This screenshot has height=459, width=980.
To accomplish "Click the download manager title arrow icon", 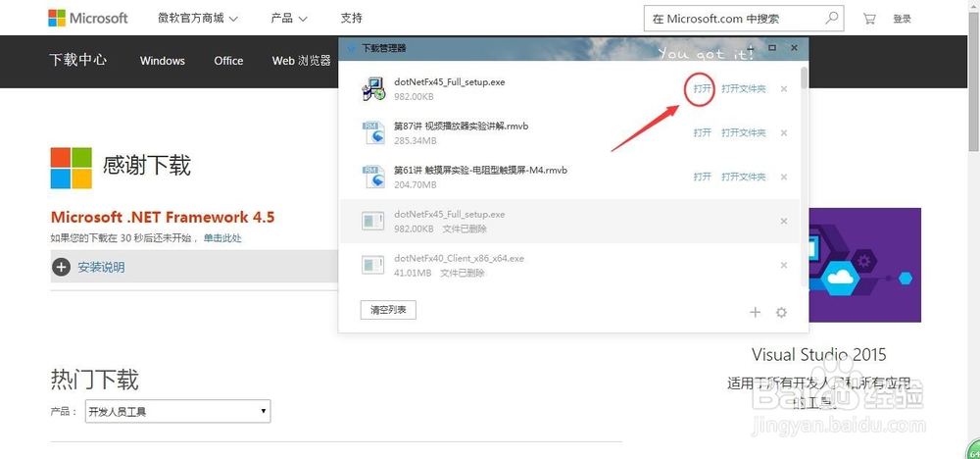I will (x=350, y=48).
